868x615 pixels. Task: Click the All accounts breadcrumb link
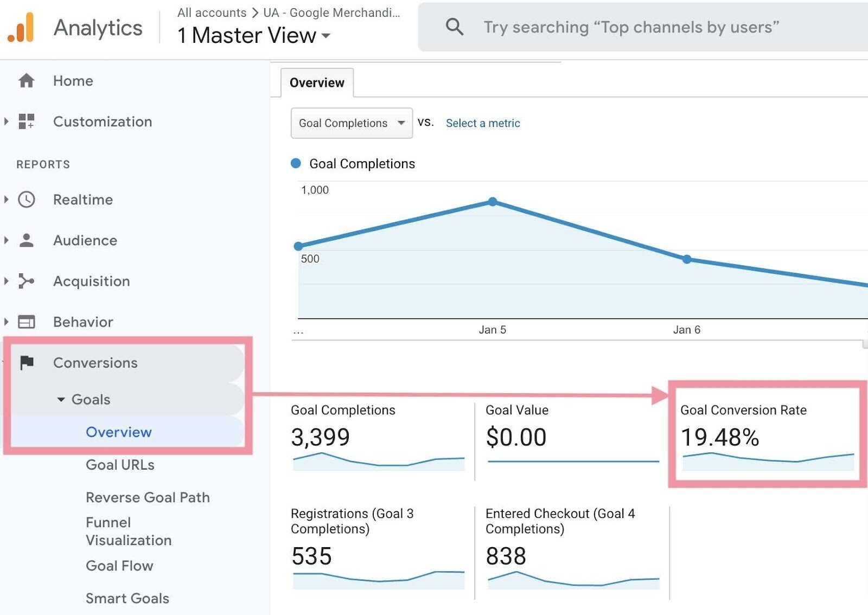(x=212, y=12)
